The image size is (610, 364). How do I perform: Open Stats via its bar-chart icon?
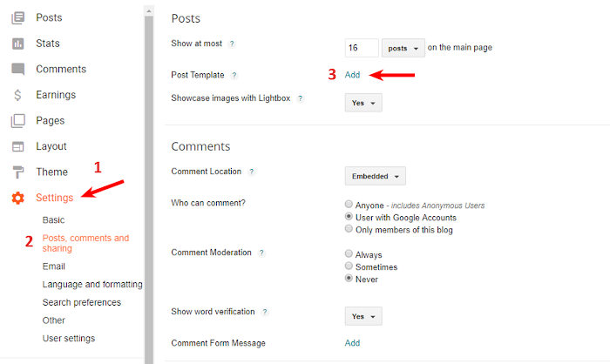17,44
